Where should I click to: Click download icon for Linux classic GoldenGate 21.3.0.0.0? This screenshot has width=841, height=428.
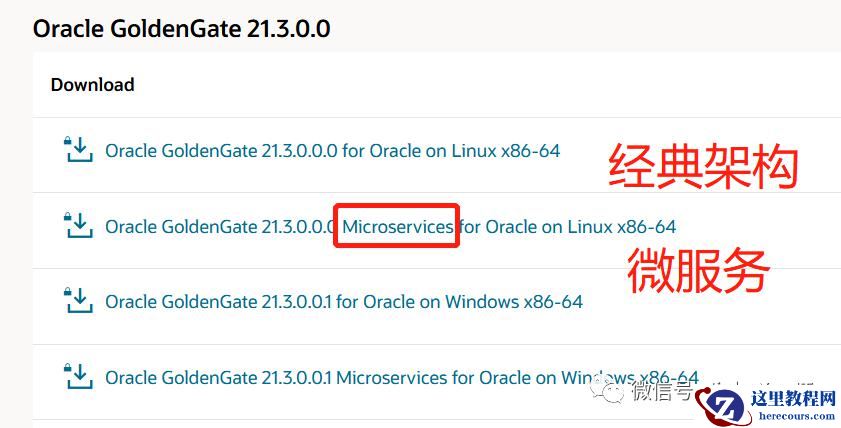tap(79, 150)
